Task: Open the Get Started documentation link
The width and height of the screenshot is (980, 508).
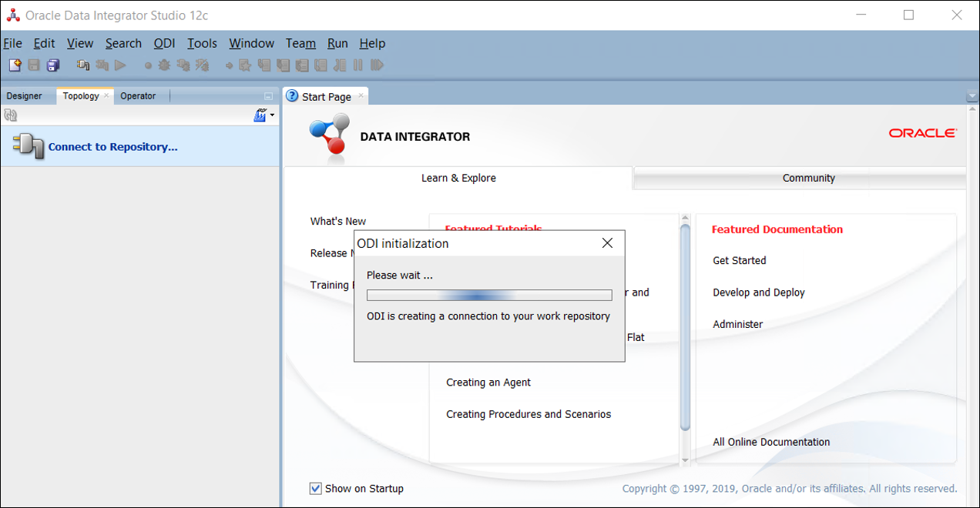Action: [x=739, y=260]
